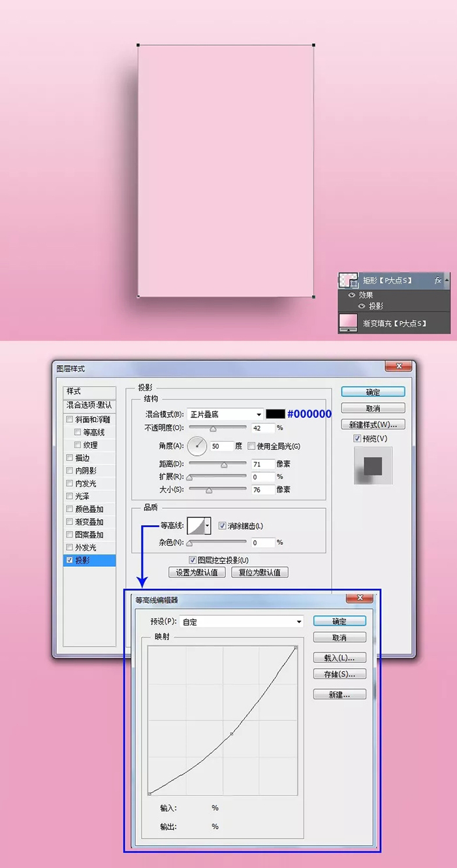Click the 大小 value field 76
Image resolution: width=457 pixels, height=868 pixels.
[262, 489]
